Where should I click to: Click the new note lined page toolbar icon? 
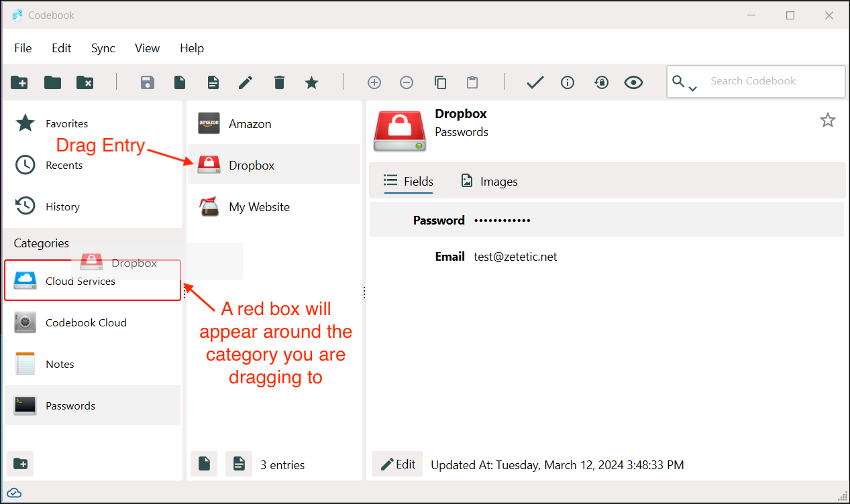213,82
